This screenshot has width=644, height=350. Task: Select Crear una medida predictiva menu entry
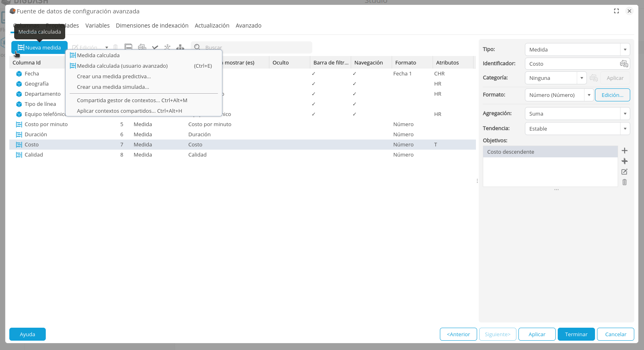pyautogui.click(x=114, y=76)
